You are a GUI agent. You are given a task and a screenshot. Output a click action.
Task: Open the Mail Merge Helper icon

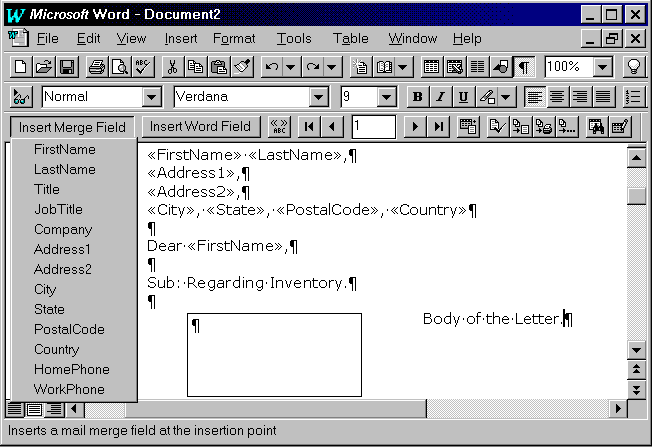(x=468, y=126)
